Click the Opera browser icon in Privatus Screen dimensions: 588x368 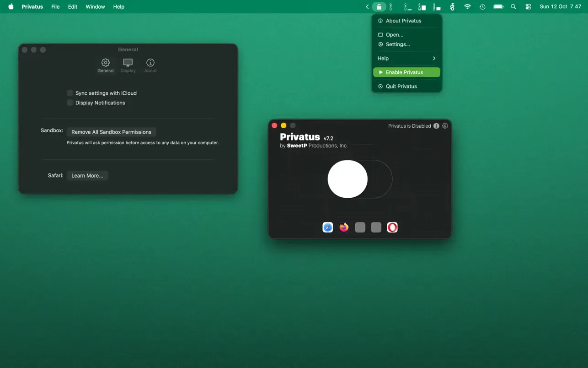[x=392, y=227]
